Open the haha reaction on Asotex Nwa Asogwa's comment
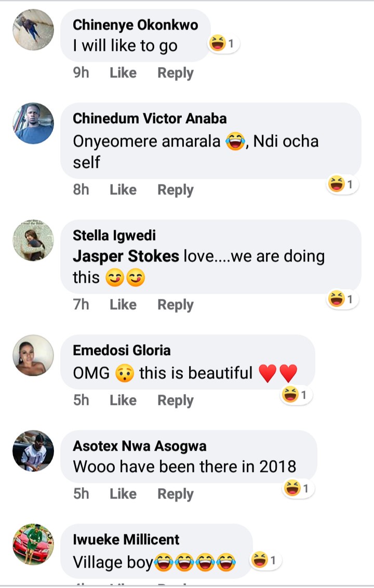Image resolution: width=374 pixels, height=588 pixels. tap(299, 489)
